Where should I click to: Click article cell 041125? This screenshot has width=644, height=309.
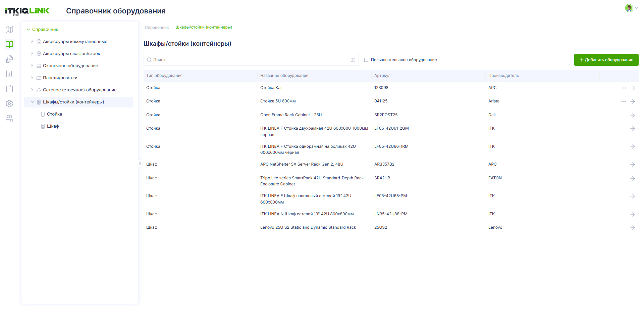(x=381, y=101)
